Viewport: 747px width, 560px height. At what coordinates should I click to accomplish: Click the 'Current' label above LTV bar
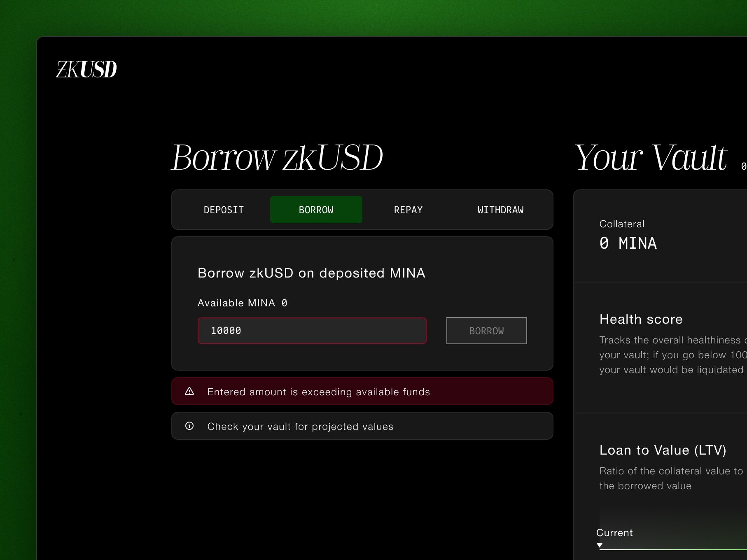coord(614,532)
